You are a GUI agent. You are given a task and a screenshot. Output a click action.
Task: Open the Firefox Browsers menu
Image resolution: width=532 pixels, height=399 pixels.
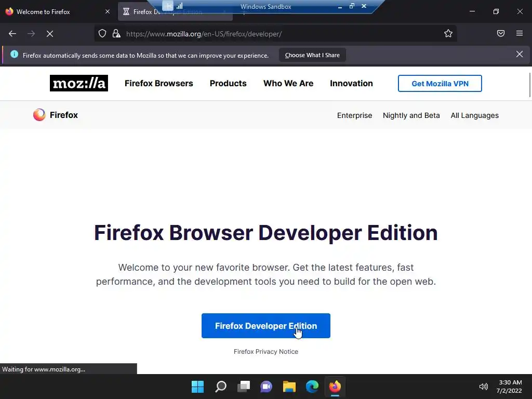(x=159, y=84)
